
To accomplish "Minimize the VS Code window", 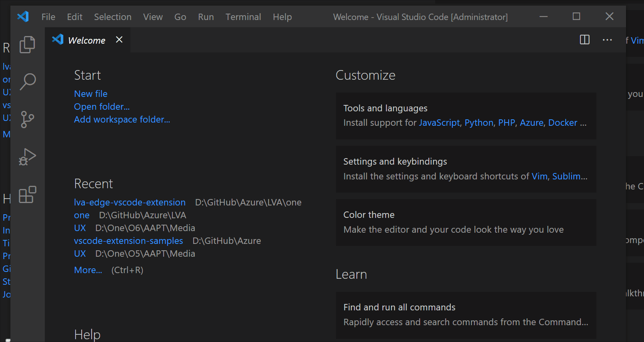I will pos(544,16).
